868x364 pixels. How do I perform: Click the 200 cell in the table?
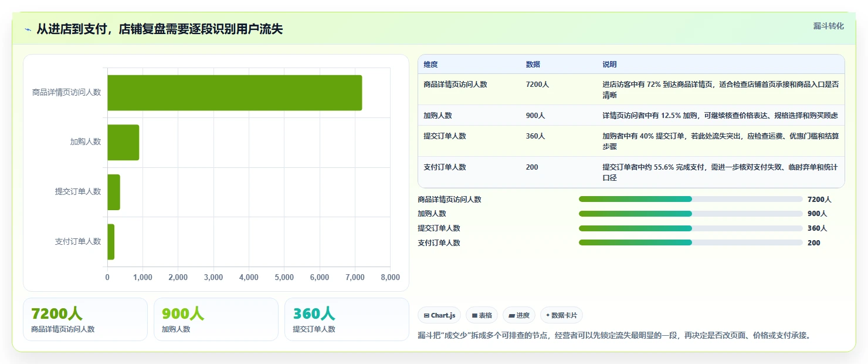pyautogui.click(x=532, y=167)
